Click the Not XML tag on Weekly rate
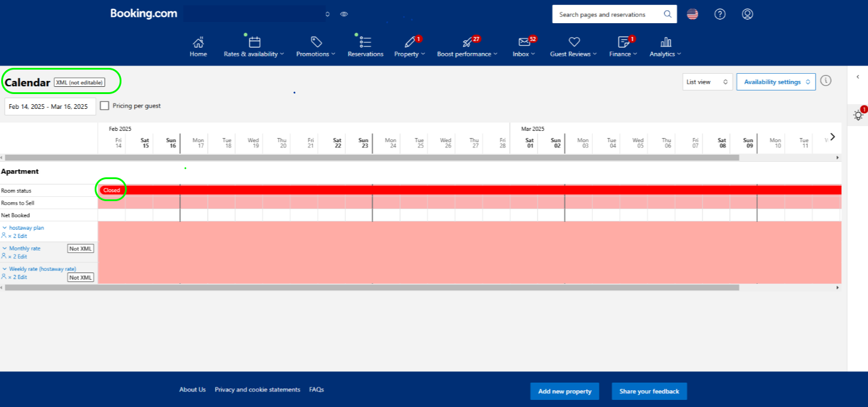Image resolution: width=868 pixels, height=407 pixels. 80,278
